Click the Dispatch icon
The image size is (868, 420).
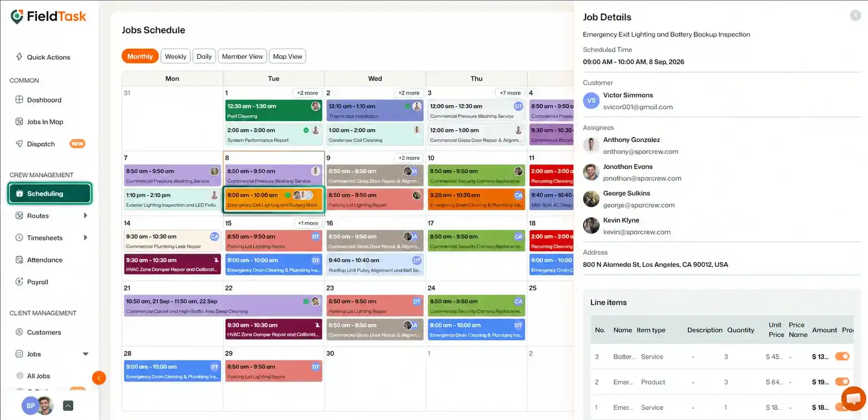[19, 144]
